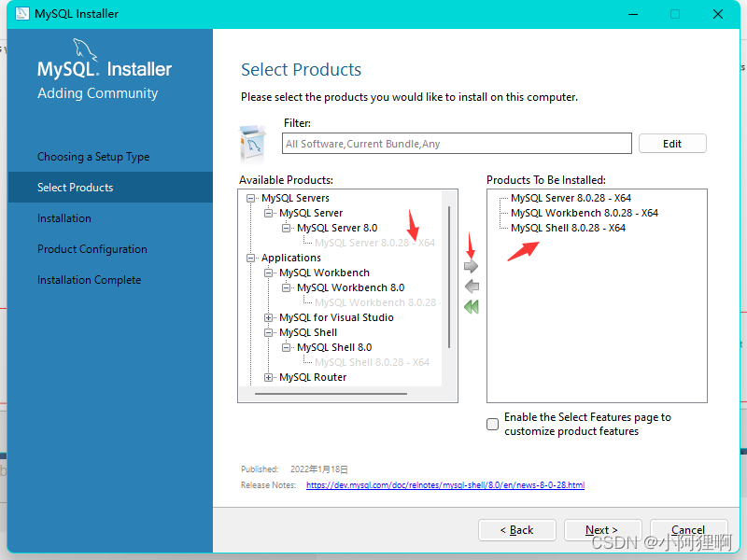This screenshot has width=747, height=560.
Task: Click the MySQL dolphin logo in sidebar
Action: coord(85,49)
